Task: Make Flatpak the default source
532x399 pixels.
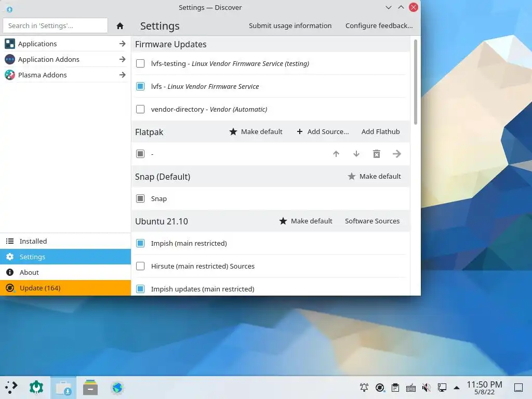Action: (256, 131)
